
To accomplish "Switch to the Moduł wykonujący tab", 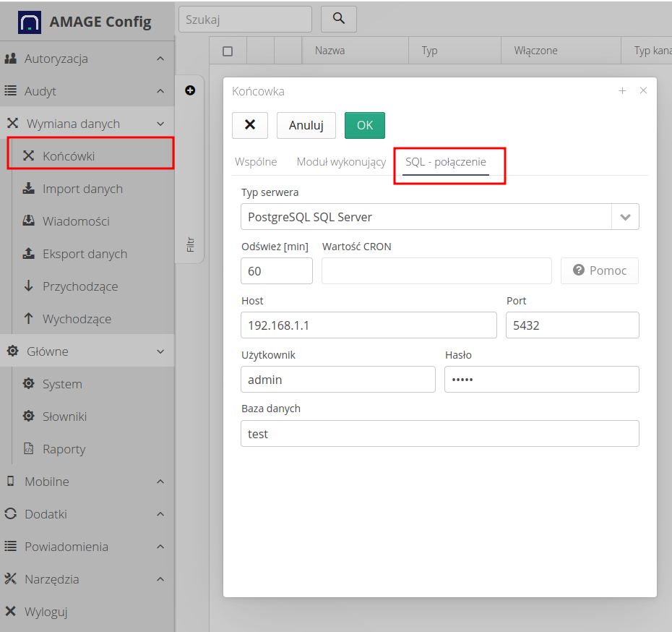I will 341,162.
